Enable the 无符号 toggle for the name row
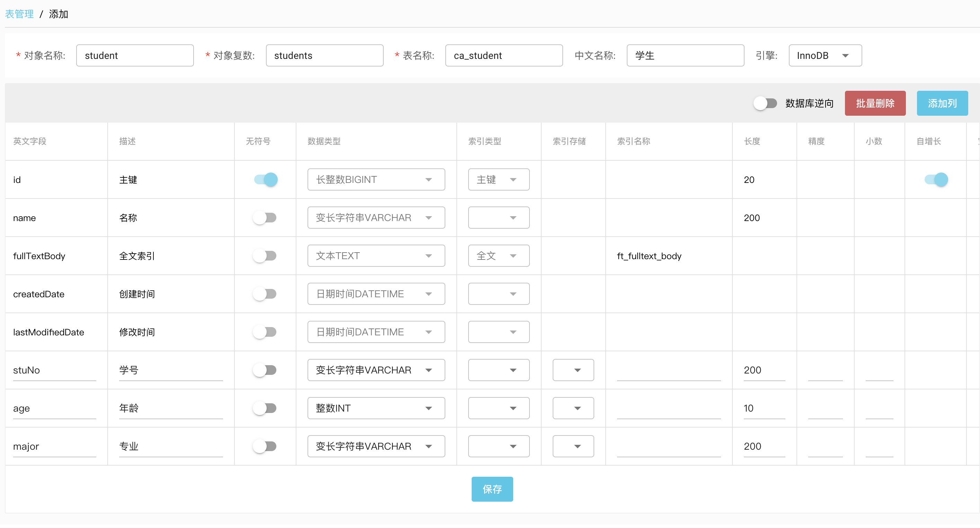Image resolution: width=980 pixels, height=528 pixels. pyautogui.click(x=265, y=217)
